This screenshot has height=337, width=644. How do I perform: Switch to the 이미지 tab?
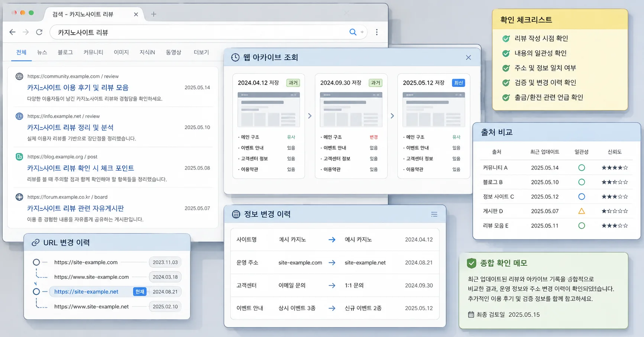tap(121, 52)
